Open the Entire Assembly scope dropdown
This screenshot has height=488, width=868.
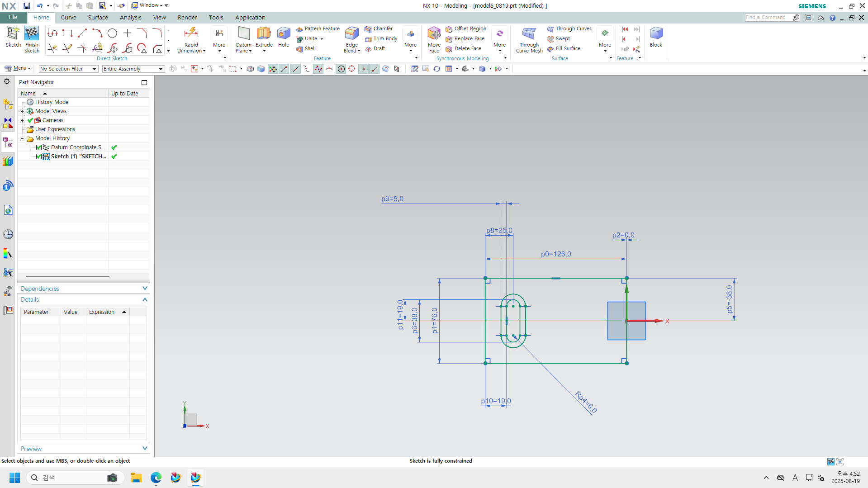pos(133,69)
